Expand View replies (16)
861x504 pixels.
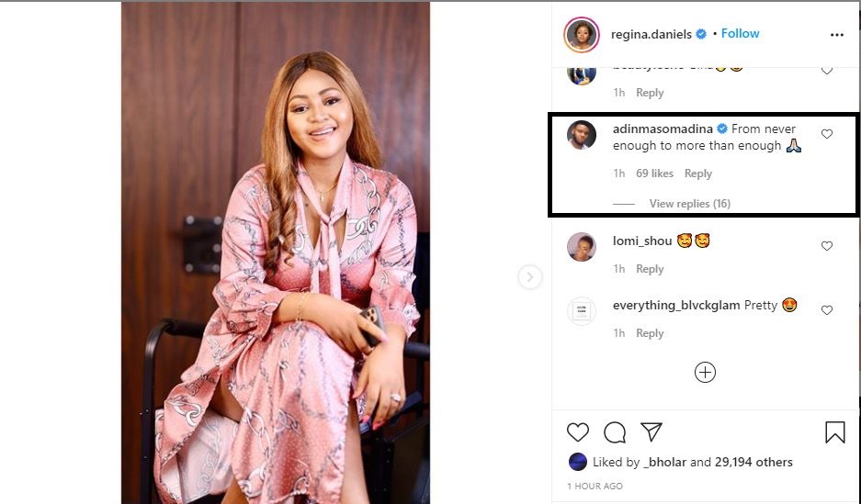point(689,204)
